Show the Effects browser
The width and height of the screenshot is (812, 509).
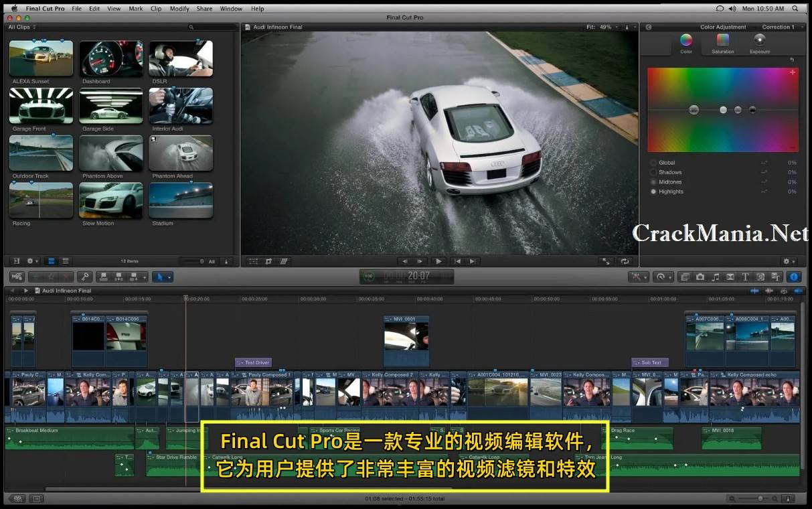click(x=684, y=277)
